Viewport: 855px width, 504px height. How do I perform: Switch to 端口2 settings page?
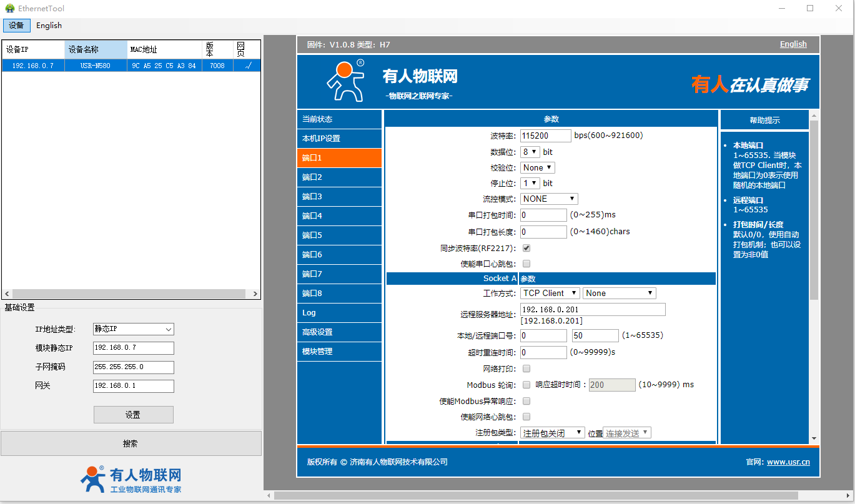pos(339,177)
